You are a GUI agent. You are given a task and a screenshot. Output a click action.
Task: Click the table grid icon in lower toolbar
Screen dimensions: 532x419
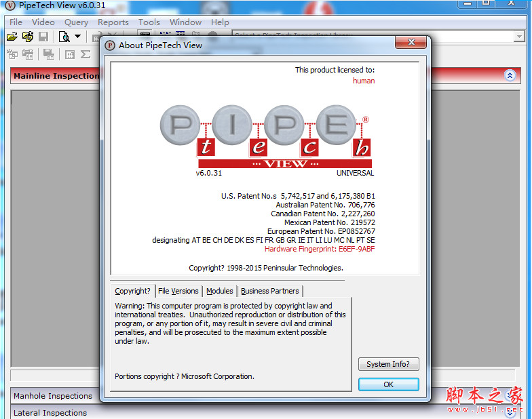click(x=69, y=54)
